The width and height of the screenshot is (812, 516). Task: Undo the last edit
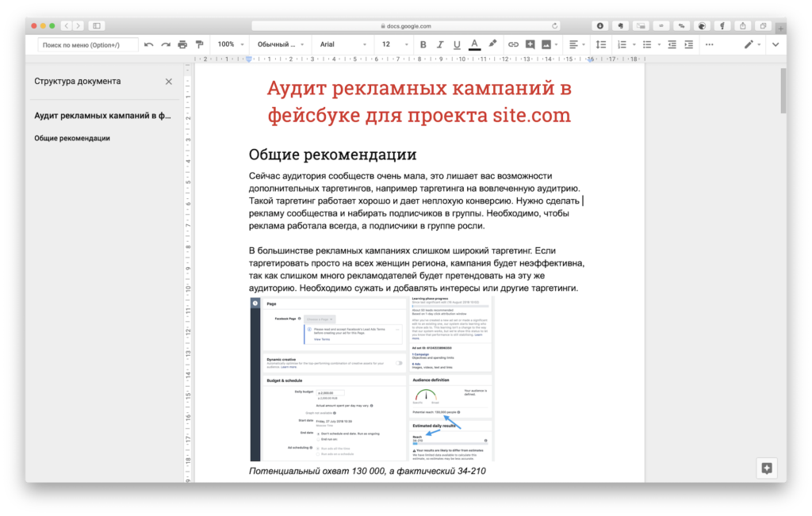(x=148, y=45)
